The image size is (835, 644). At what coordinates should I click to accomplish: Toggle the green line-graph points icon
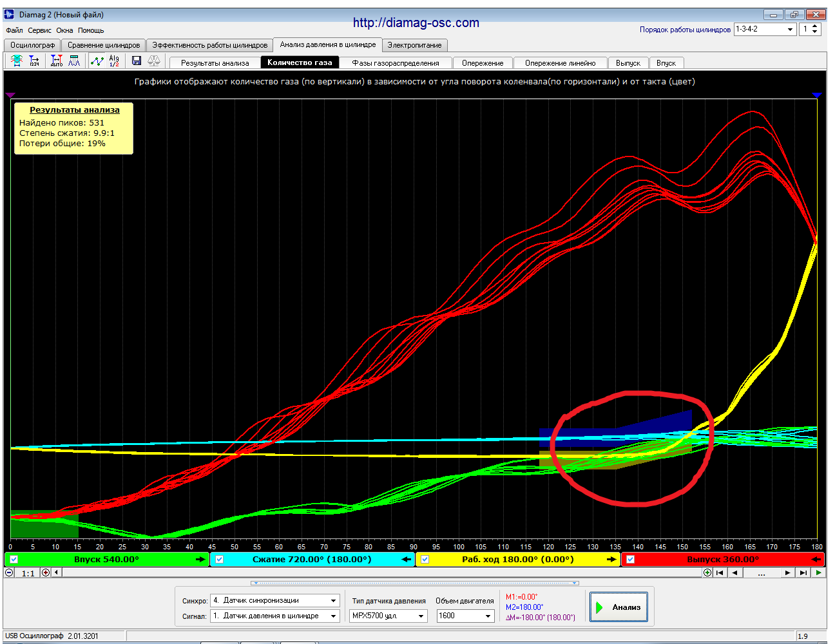[97, 61]
